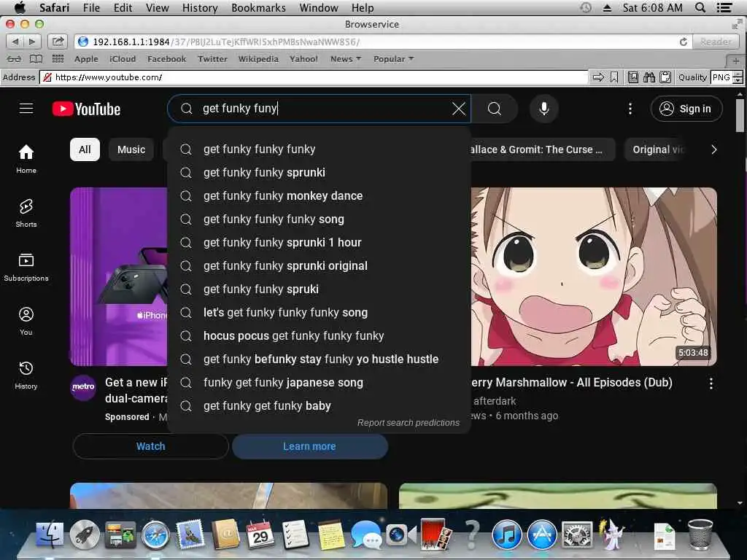Open the News bookmarks dropdown
The width and height of the screenshot is (747, 560).
(345, 59)
